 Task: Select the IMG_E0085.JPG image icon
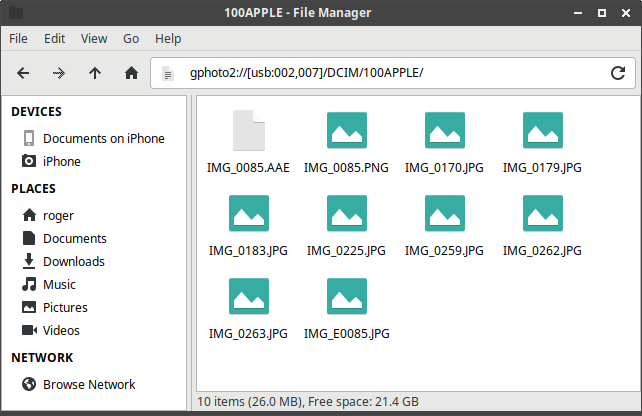coord(347,296)
